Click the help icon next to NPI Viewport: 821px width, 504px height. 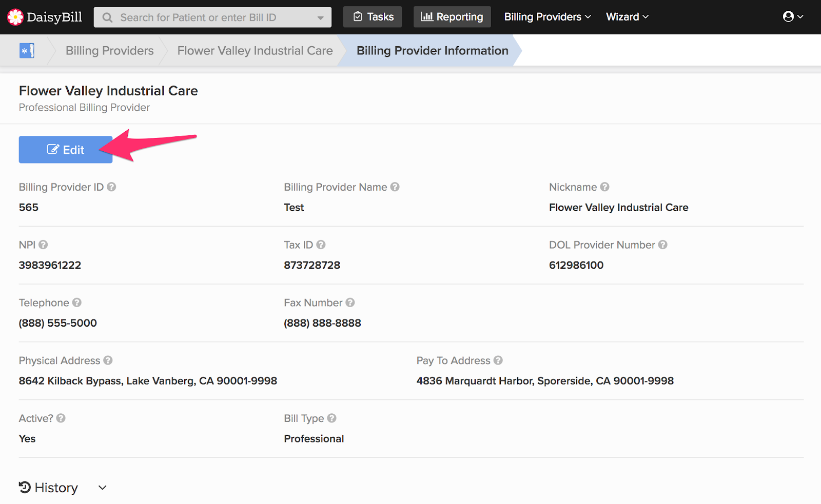tap(43, 245)
